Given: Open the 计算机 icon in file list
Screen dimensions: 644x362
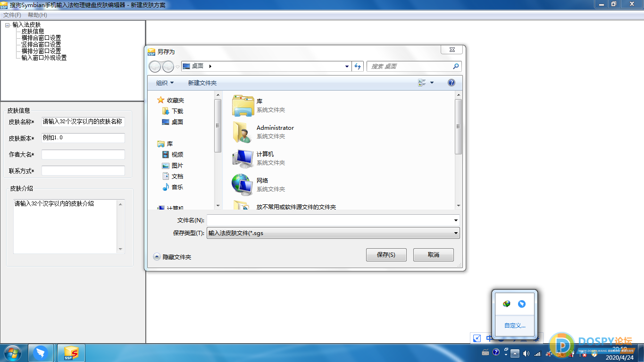Looking at the screenshot, I should [243, 158].
